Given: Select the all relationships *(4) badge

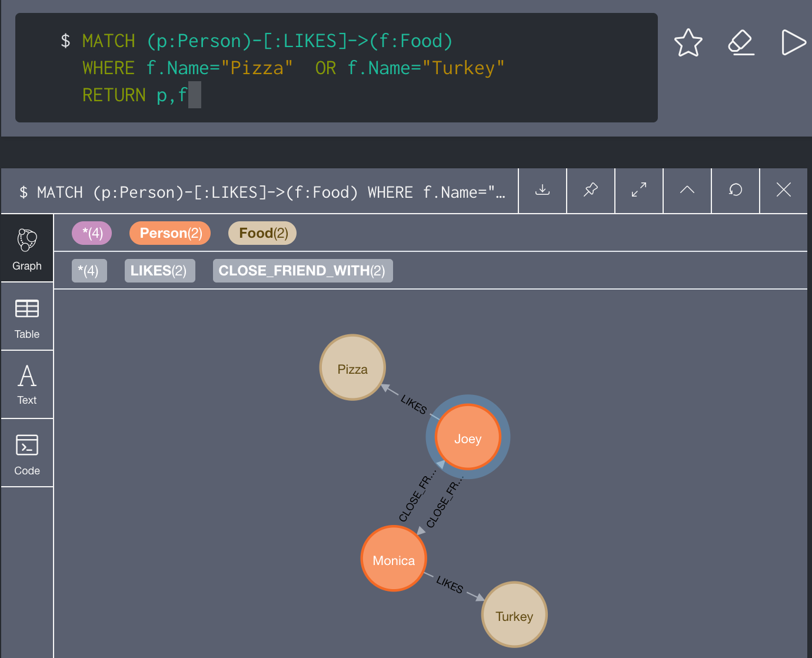Looking at the screenshot, I should point(89,271).
